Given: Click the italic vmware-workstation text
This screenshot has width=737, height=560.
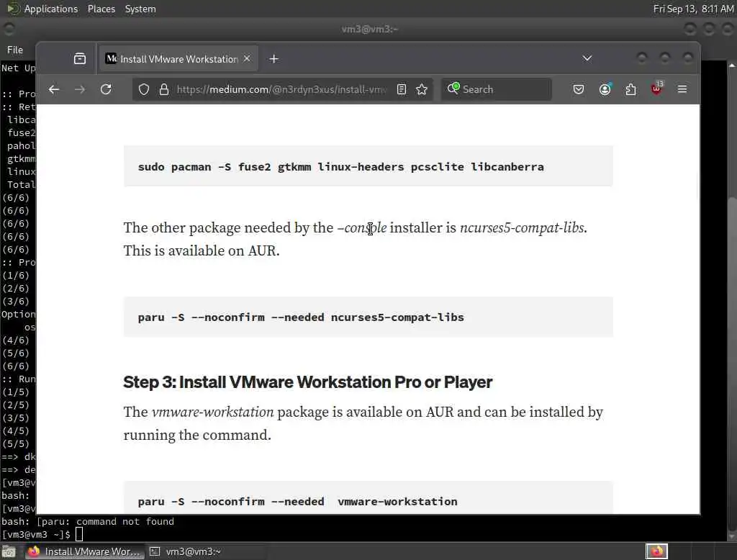Looking at the screenshot, I should (212, 412).
